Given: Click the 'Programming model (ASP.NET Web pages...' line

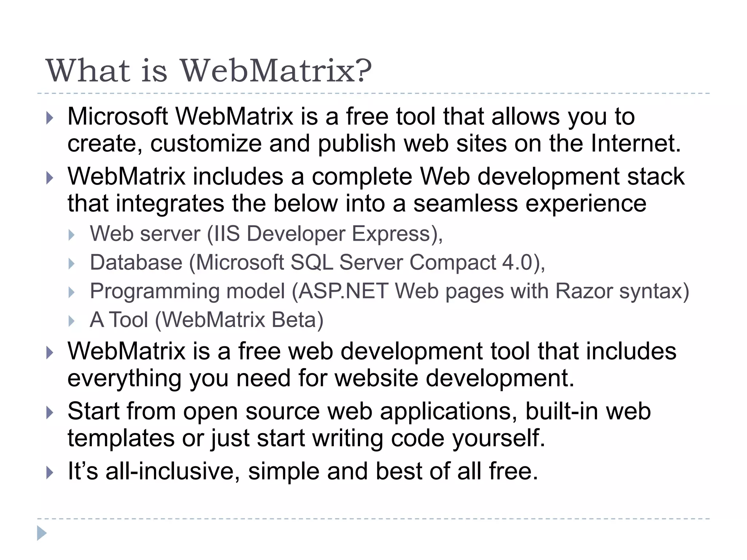Looking at the screenshot, I should (x=389, y=291).
